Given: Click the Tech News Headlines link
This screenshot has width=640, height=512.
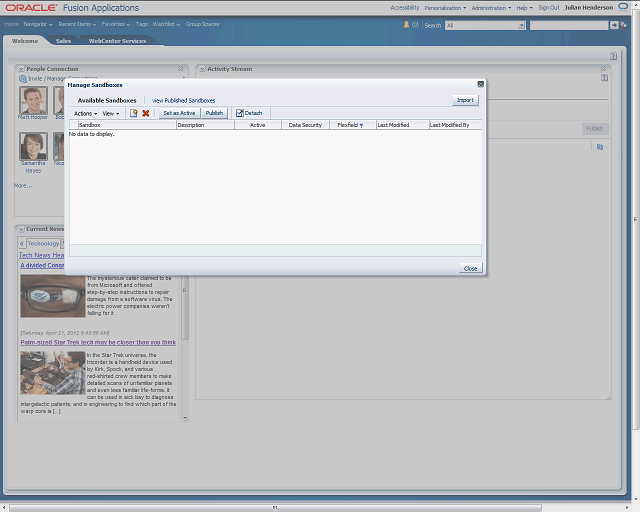Looking at the screenshot, I should point(41,255).
